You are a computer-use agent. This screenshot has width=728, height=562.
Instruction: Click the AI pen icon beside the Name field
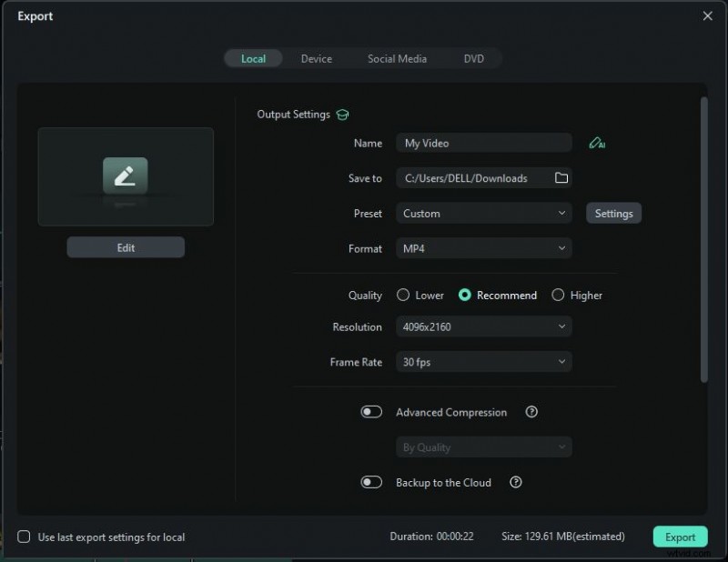pos(597,143)
